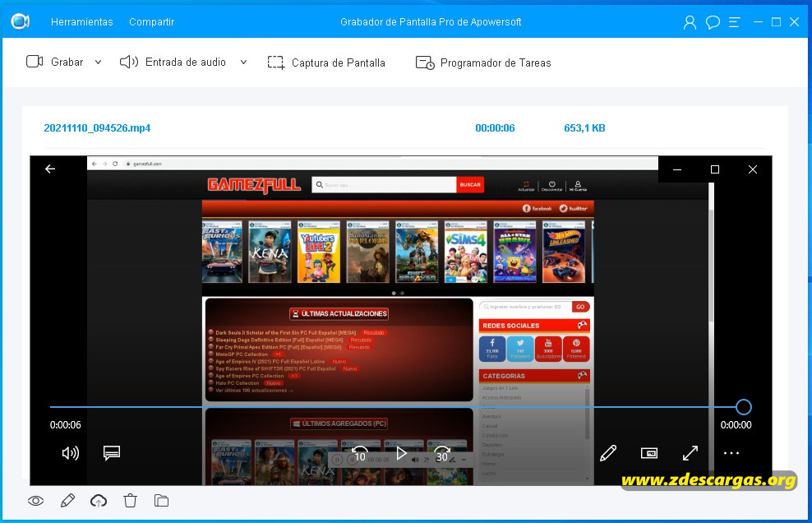Click the GAMEZFULL logo in the video

coord(254,185)
